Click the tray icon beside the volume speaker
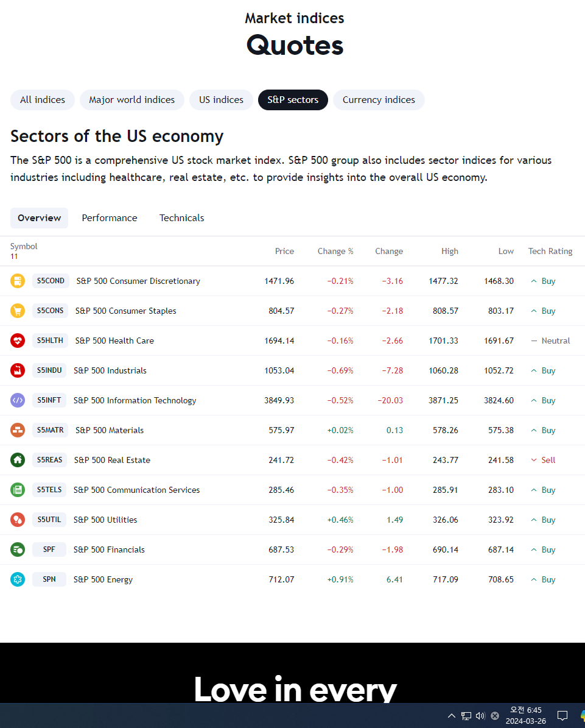 (495, 716)
